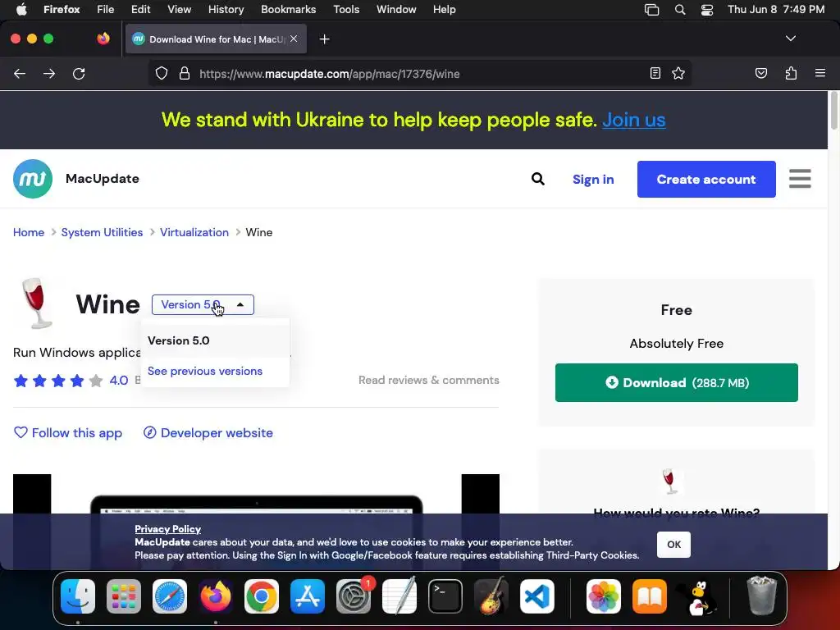Open the Apple menu

pos(21,10)
